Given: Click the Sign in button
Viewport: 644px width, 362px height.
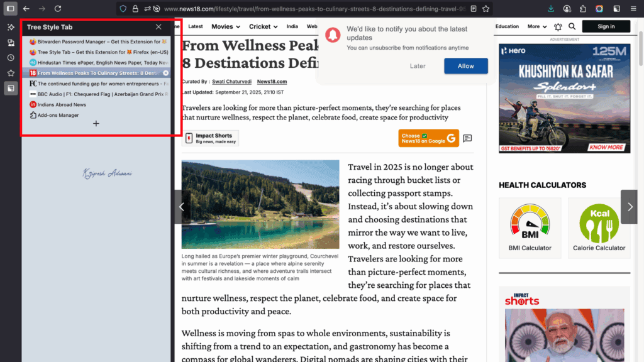Looking at the screenshot, I should coord(605,26).
